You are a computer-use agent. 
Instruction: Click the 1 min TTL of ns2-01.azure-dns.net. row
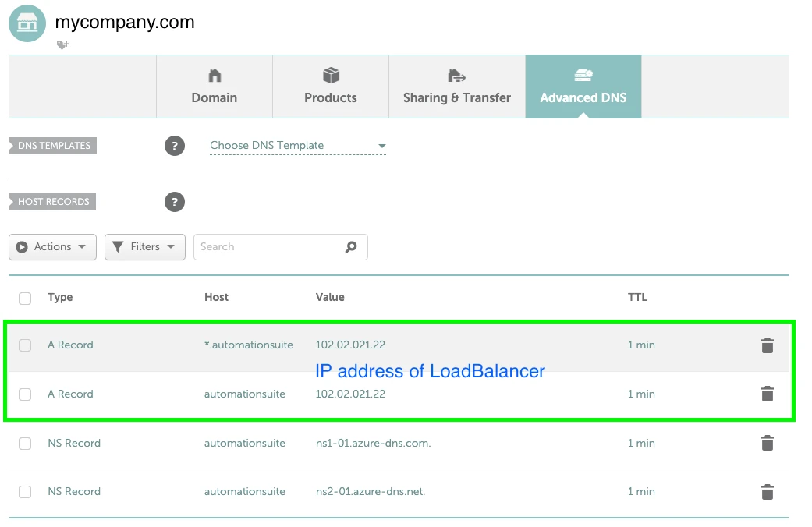click(x=641, y=491)
